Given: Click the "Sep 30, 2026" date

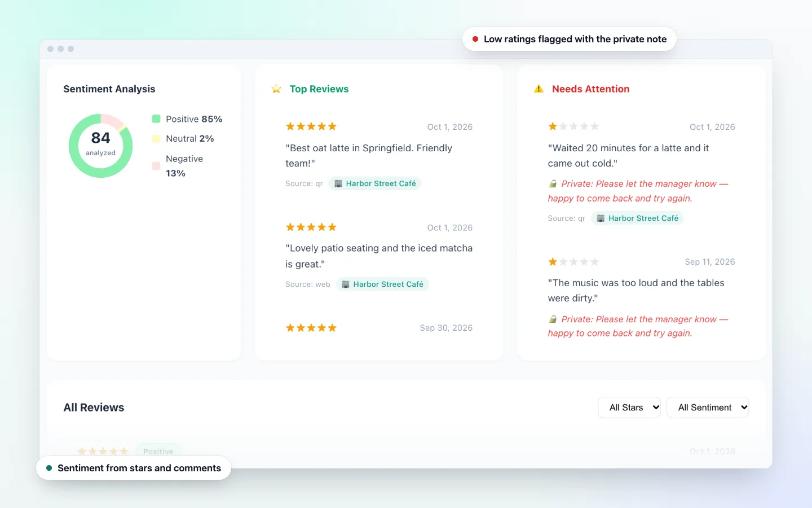Looking at the screenshot, I should (x=446, y=328).
